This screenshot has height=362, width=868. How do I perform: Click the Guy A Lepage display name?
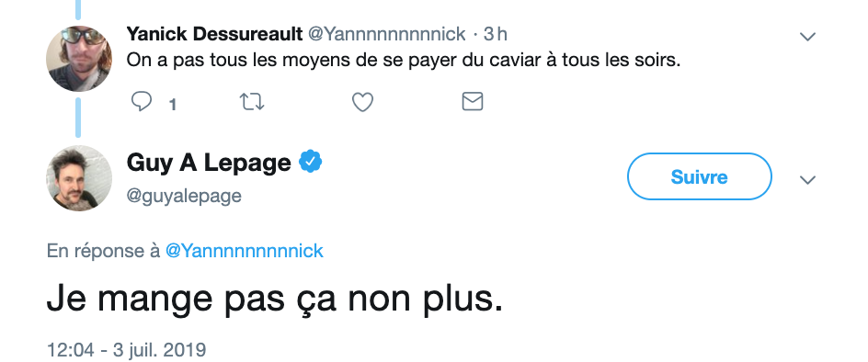(209, 163)
